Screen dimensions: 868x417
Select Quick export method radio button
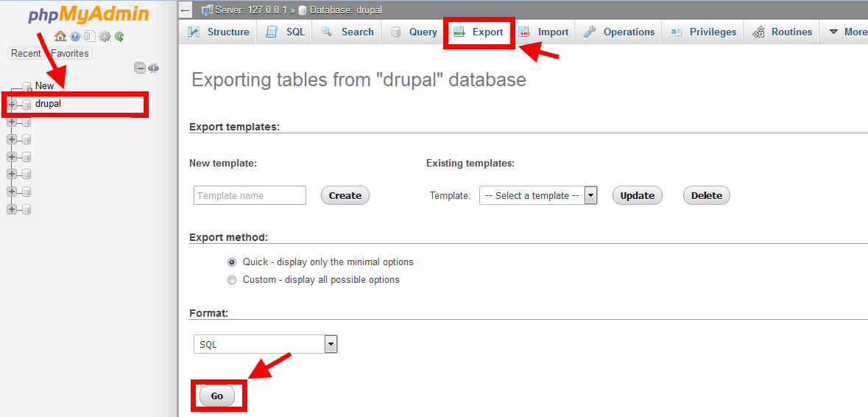click(232, 262)
